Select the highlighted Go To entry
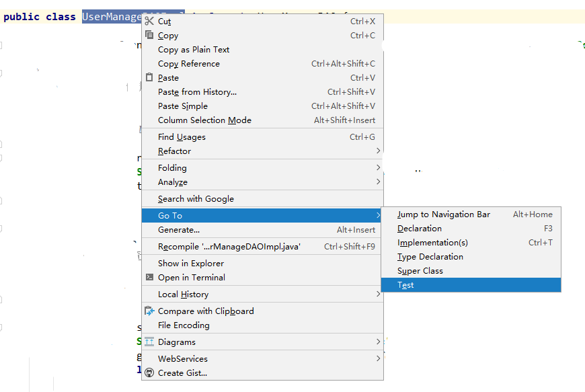 [262, 216]
